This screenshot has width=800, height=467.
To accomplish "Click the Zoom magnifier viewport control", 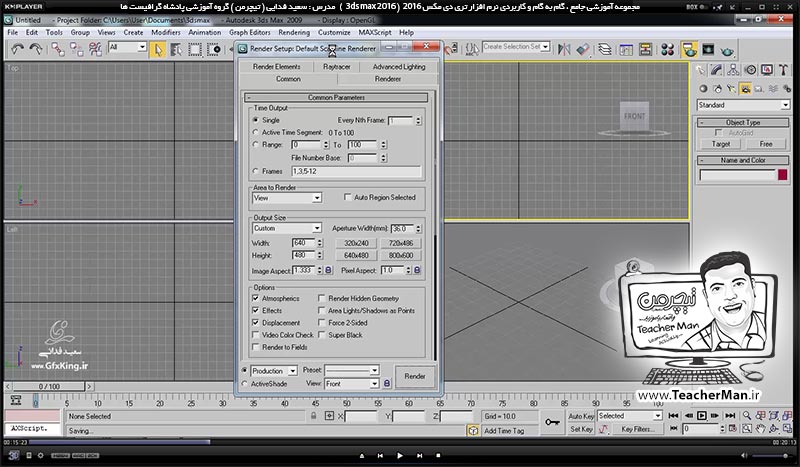I will click(x=747, y=416).
